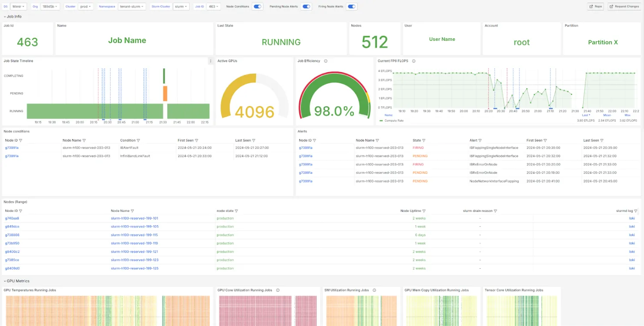Open Tensor Core Utilization Running Jobs heatmap
Viewport: 644px width, 326px height.
(521, 310)
